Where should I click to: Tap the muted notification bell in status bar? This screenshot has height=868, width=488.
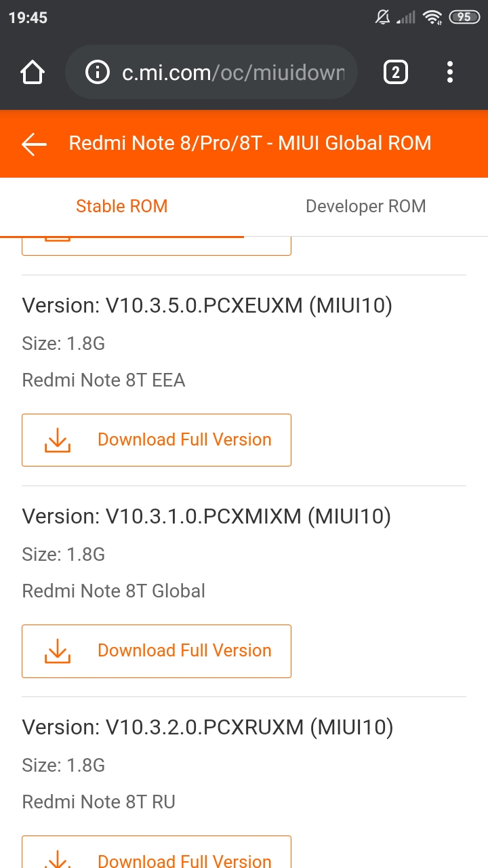[x=382, y=18]
